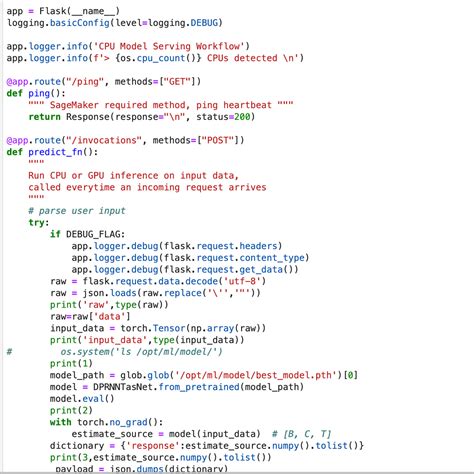Click the 'with torch.no_grad():' line
The image size is (474, 474).
click(106, 422)
